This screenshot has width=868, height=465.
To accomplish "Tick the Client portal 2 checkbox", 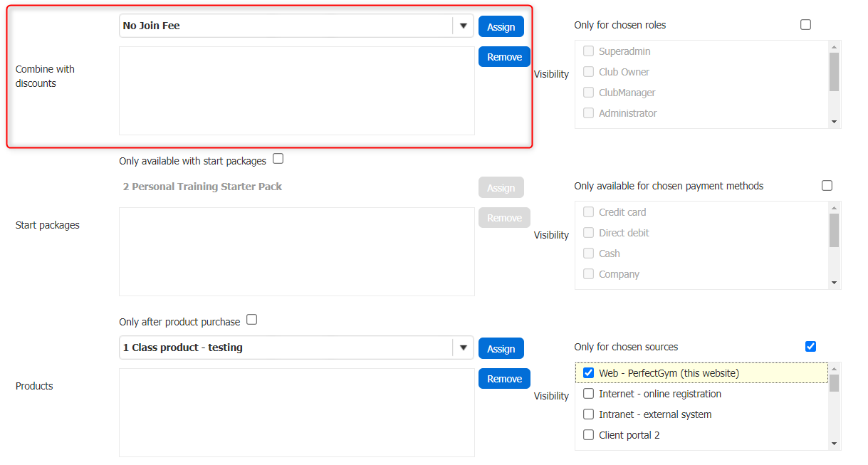I will pos(588,435).
